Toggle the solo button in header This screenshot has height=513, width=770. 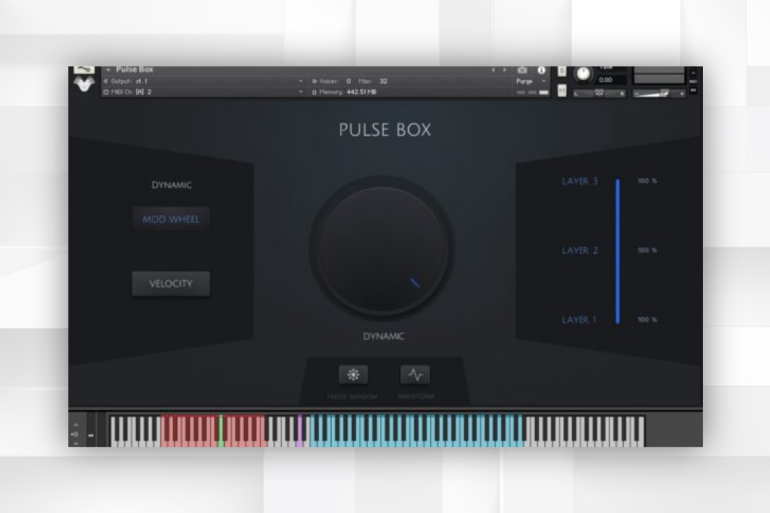[562, 72]
